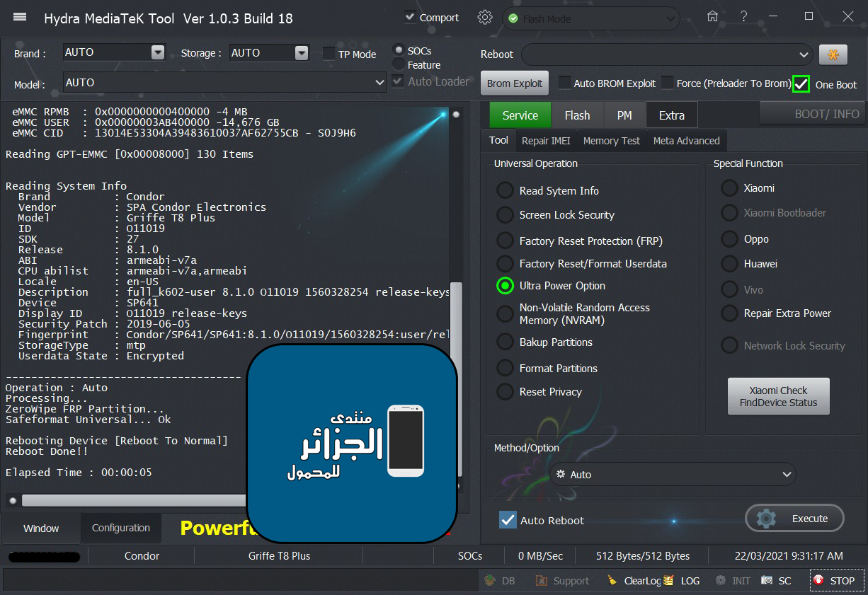The image size is (868, 595).
Task: Click the Execute button
Action: point(794,519)
